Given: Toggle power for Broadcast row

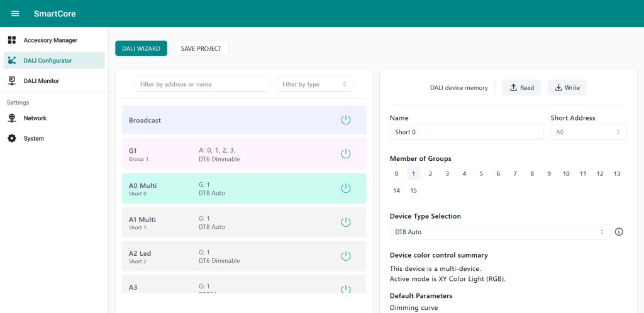Looking at the screenshot, I should pos(345,120).
